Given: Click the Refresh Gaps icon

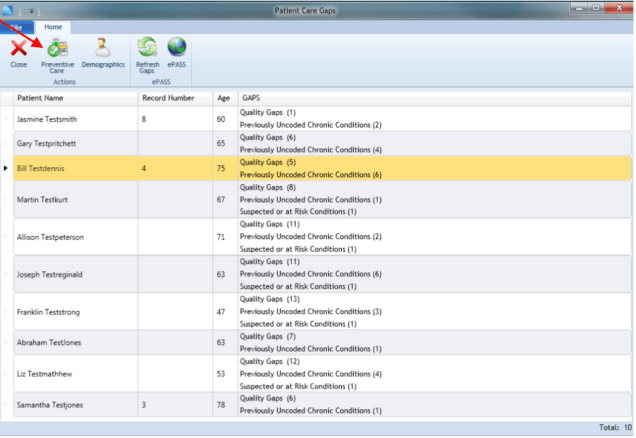Looking at the screenshot, I should 147,52.
